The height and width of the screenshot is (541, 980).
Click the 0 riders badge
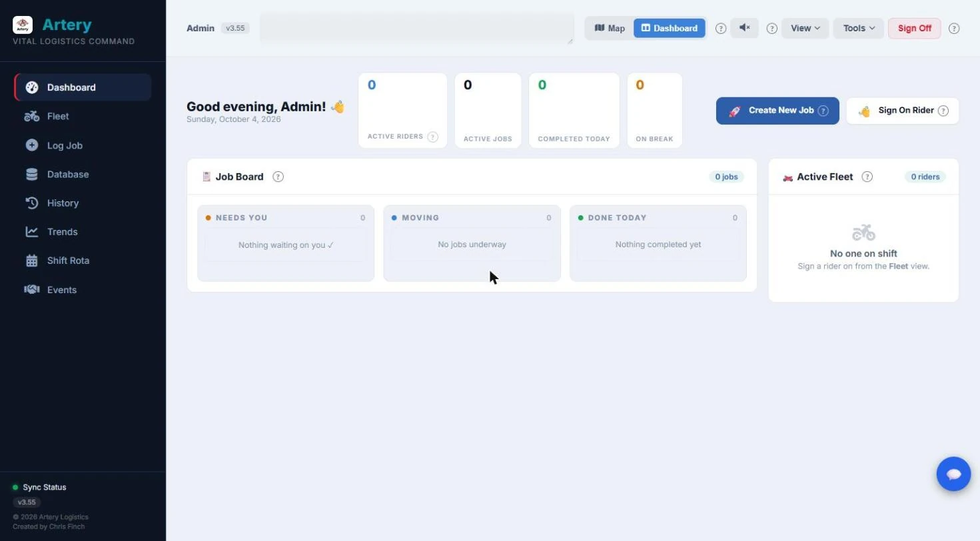click(x=925, y=177)
